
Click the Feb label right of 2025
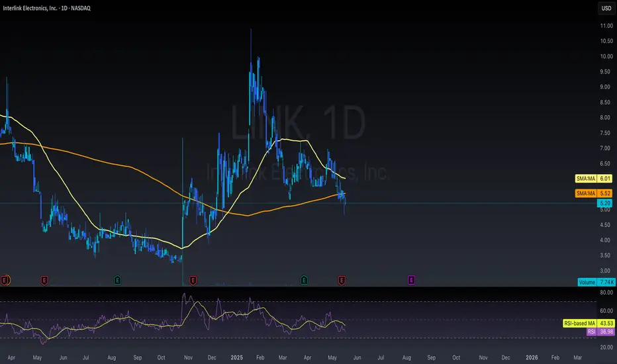(x=260, y=357)
